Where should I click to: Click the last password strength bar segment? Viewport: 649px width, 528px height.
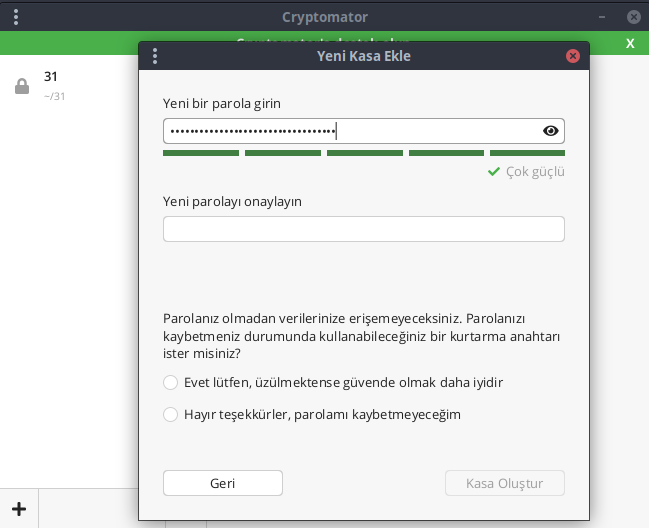click(x=527, y=153)
